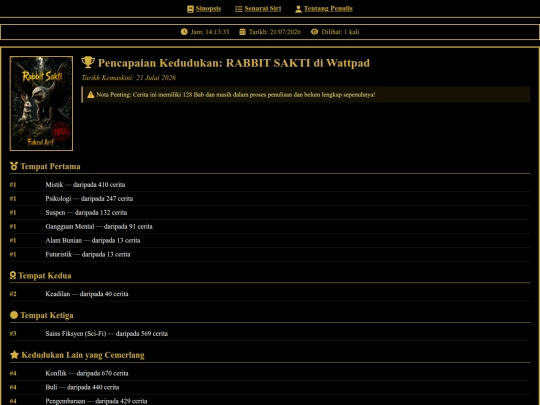This screenshot has width=540, height=405.
Task: Click the trophy icon in the heading
Action: click(88, 62)
